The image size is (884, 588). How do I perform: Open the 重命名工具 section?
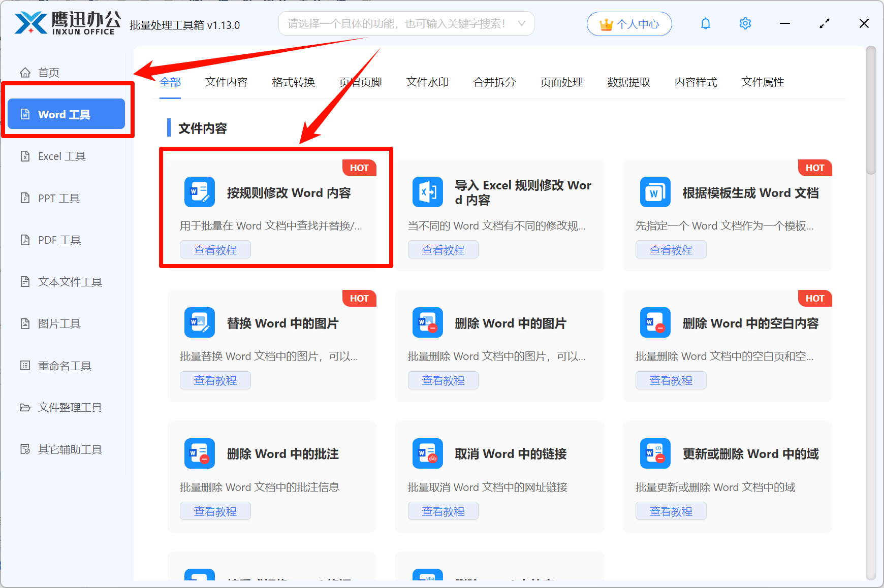(62, 365)
